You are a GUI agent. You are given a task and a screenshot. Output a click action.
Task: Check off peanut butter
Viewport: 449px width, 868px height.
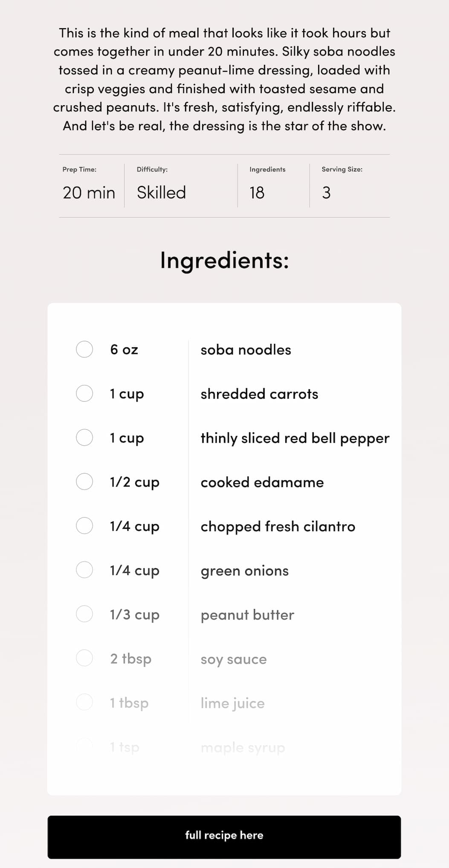[84, 614]
